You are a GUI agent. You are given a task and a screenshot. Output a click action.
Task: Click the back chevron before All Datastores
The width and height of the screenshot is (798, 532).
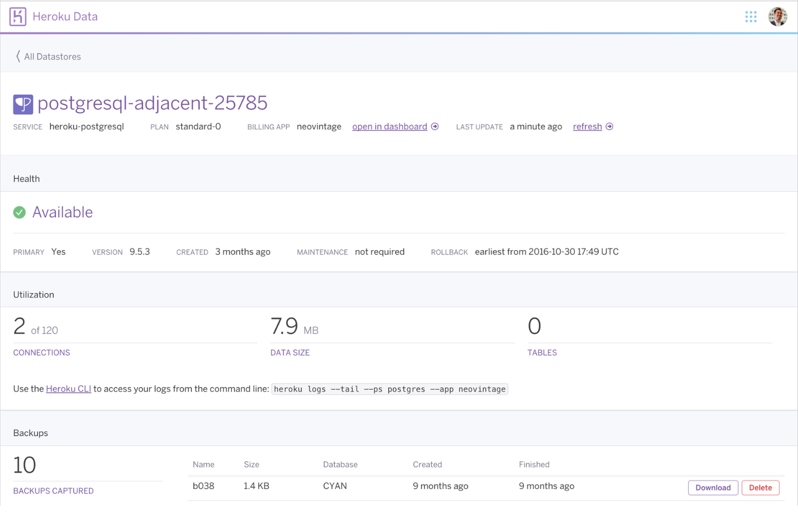click(x=18, y=56)
